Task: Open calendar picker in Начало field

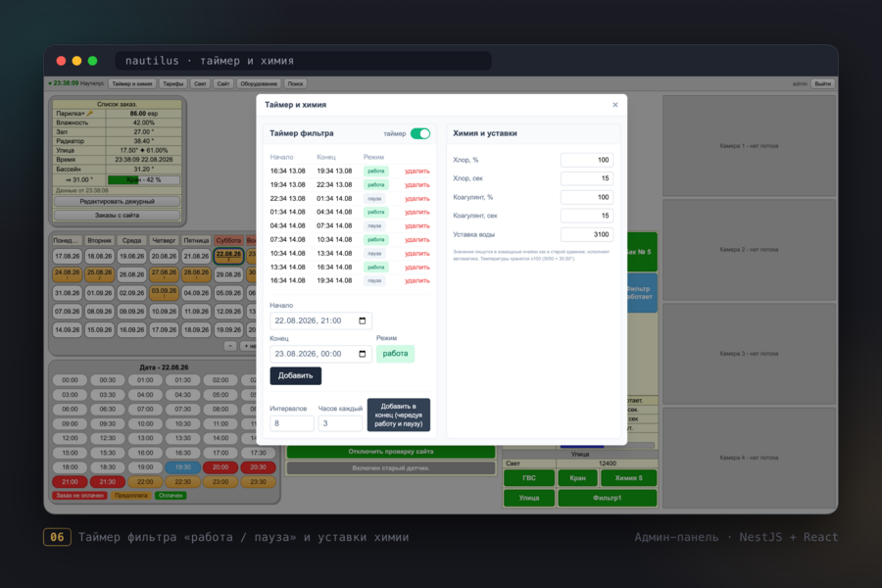Action: [363, 320]
